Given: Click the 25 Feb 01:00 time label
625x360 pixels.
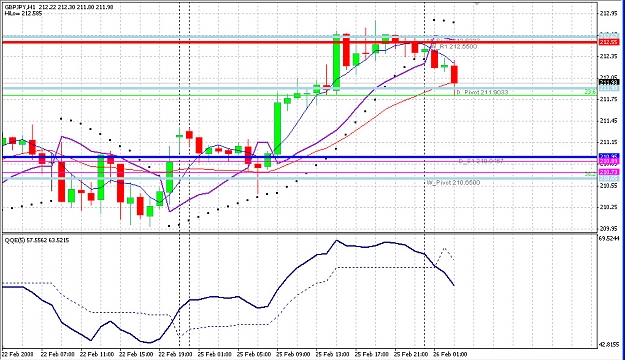Looking at the screenshot, I should [215, 354].
